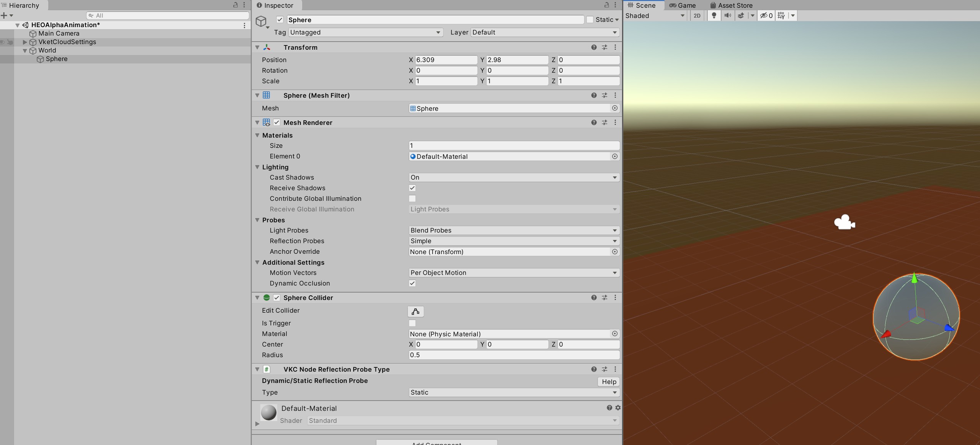980x445 pixels.
Task: Enable the Is Trigger checkbox
Action: [412, 323]
